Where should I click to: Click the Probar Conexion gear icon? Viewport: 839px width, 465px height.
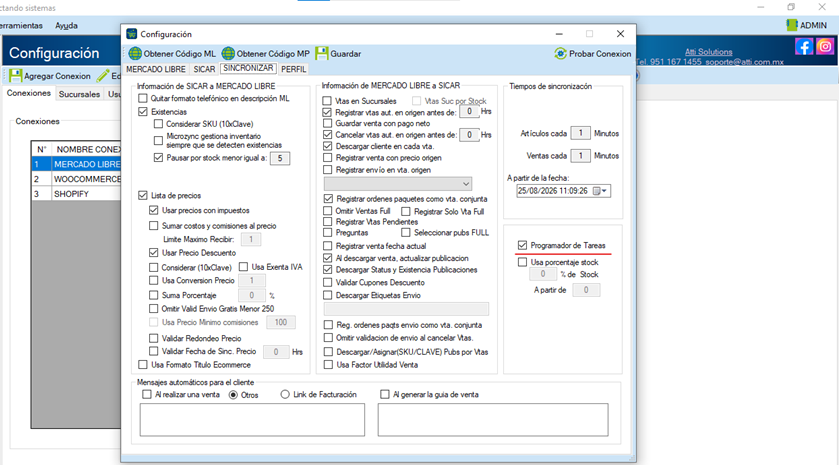coord(560,54)
